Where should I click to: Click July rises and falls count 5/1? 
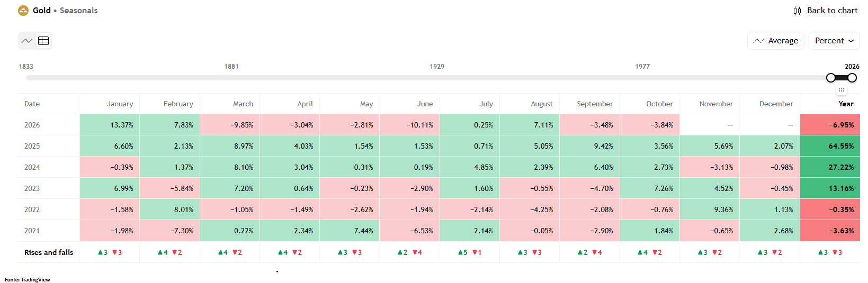coord(470,252)
